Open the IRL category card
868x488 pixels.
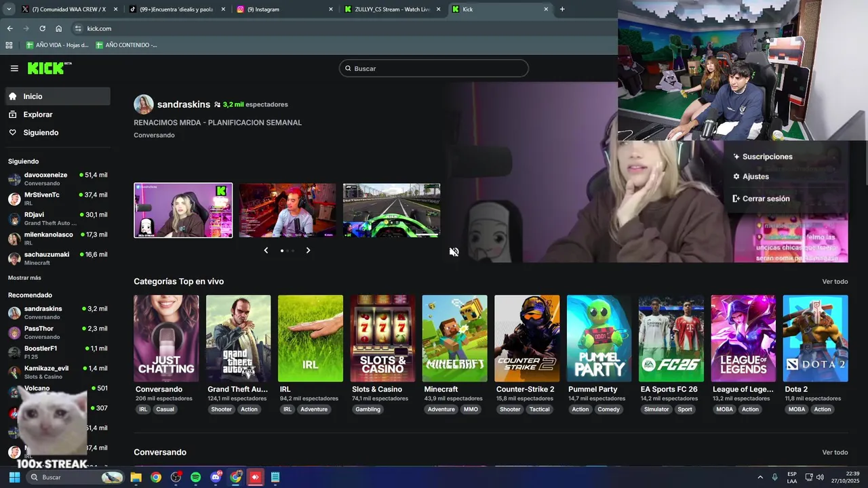click(x=311, y=338)
